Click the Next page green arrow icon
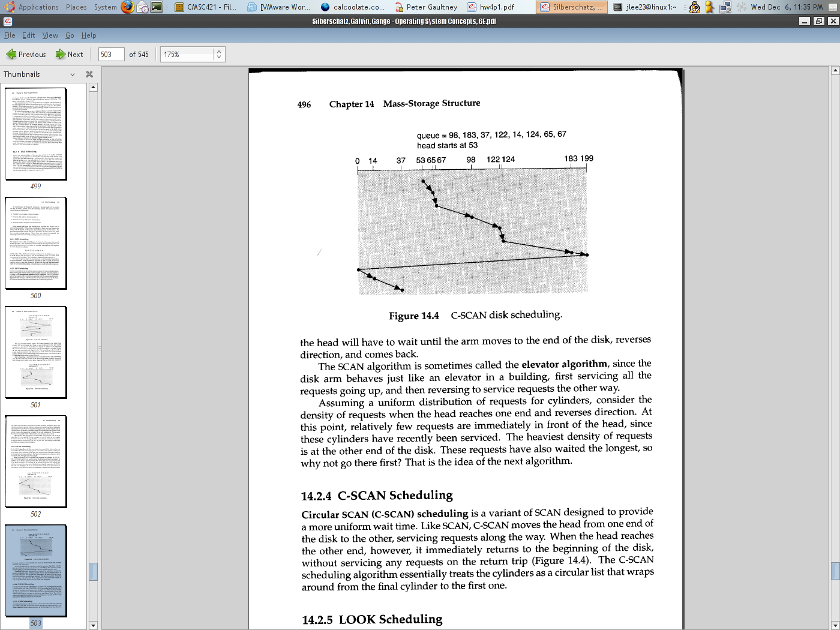 pos(61,55)
